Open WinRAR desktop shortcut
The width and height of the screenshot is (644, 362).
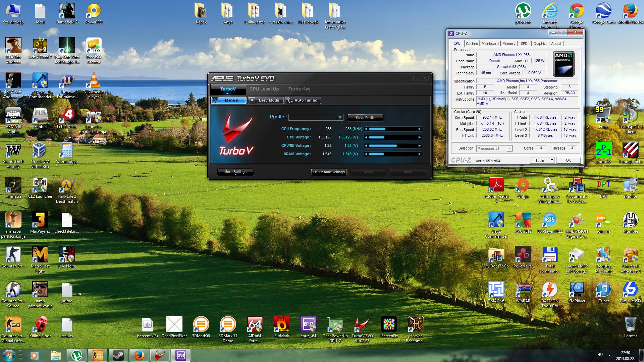(523, 293)
